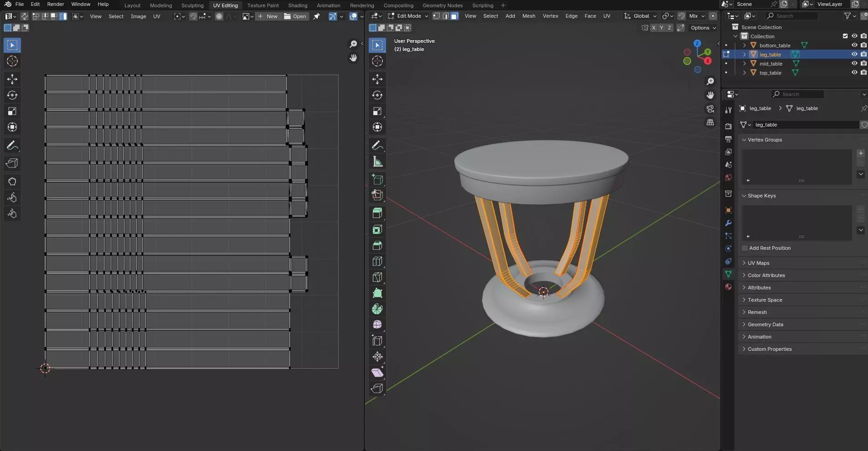868x451 pixels.
Task: Open the Image menu in UV editor
Action: 138,16
